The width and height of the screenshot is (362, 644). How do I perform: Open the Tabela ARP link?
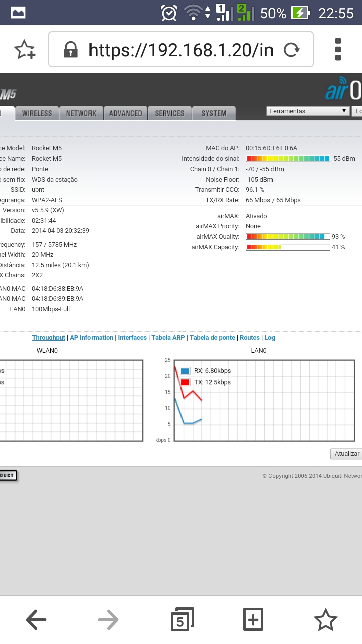click(168, 338)
